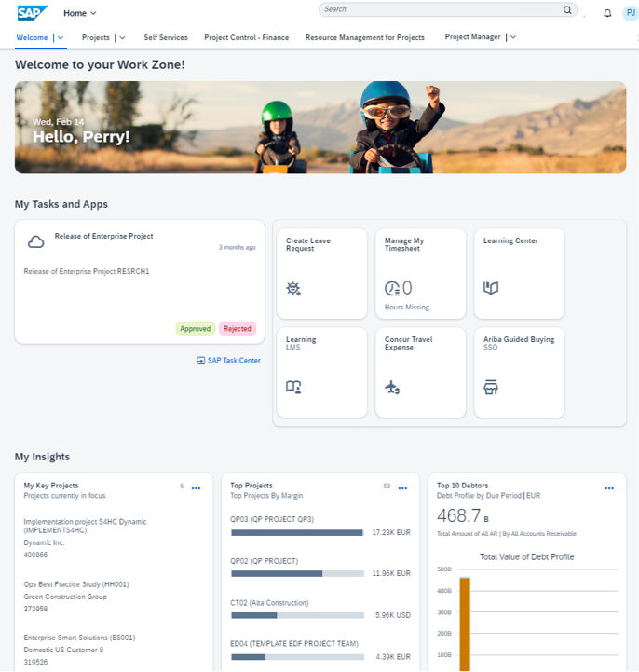The height and width of the screenshot is (672, 639).
Task: Open Top Projects more options
Action: (x=402, y=488)
